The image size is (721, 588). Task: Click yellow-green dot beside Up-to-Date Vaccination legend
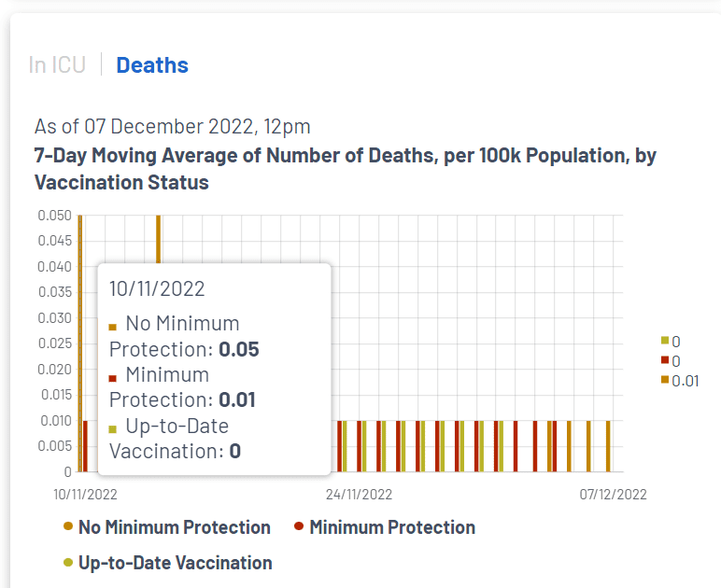coord(67,563)
